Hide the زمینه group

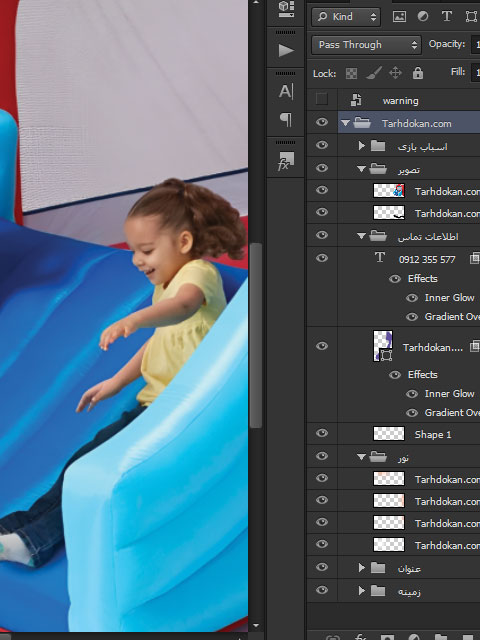point(322,590)
